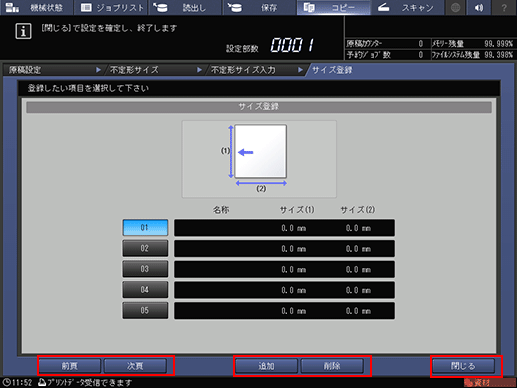Go to the next page with 次頁
This screenshot has height=388, width=517.
point(135,366)
